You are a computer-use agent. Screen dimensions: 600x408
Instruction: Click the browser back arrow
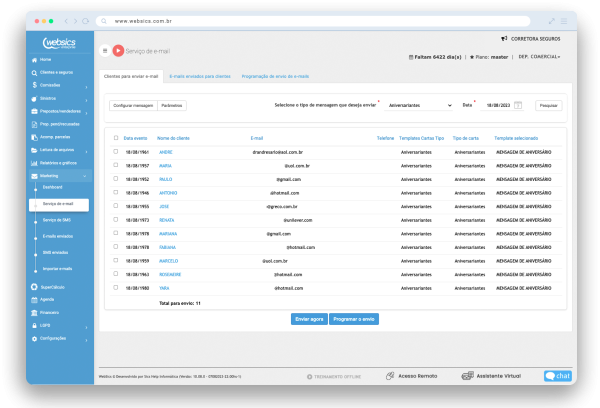(x=66, y=21)
